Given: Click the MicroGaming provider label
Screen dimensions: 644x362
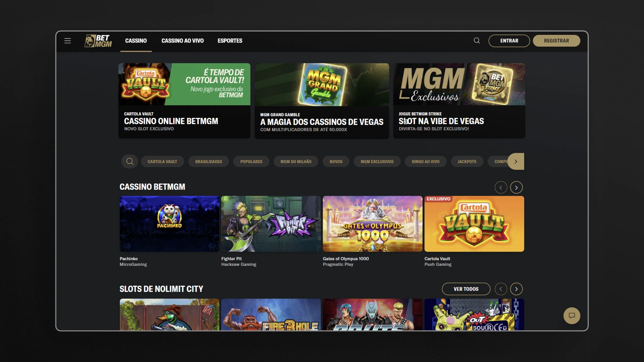Looking at the screenshot, I should point(133,264).
